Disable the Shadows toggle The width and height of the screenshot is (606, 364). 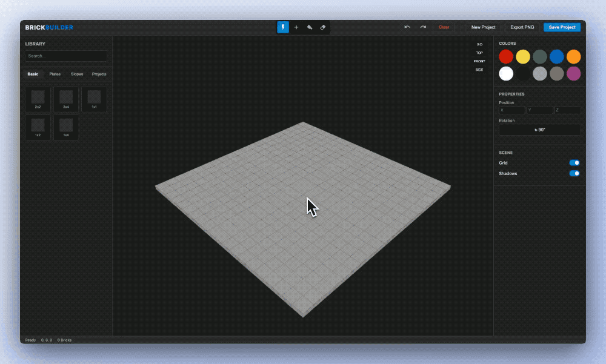click(574, 174)
